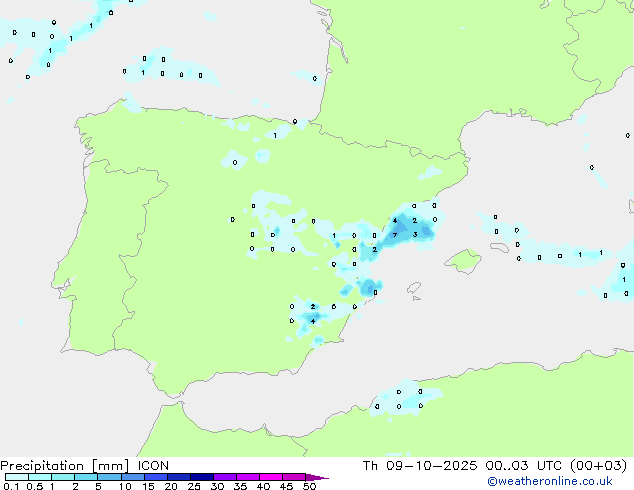Click the 0.1 tick label on legend
The image size is (634, 490).
pos(8,486)
